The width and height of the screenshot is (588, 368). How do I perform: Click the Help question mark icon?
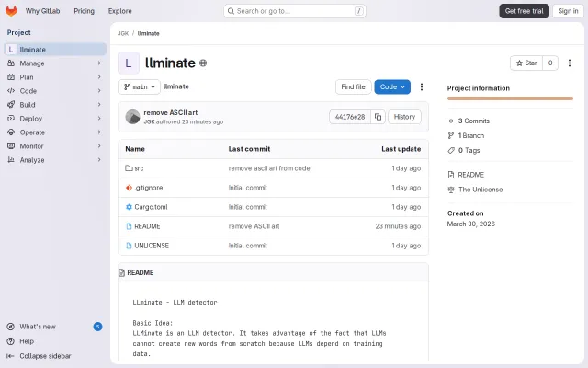(x=11, y=341)
